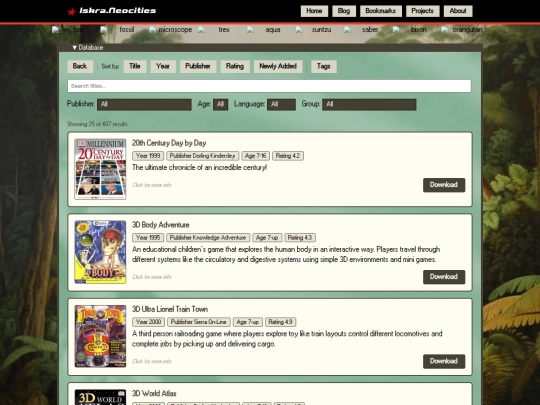Open the Age filter dropdown

(220, 104)
